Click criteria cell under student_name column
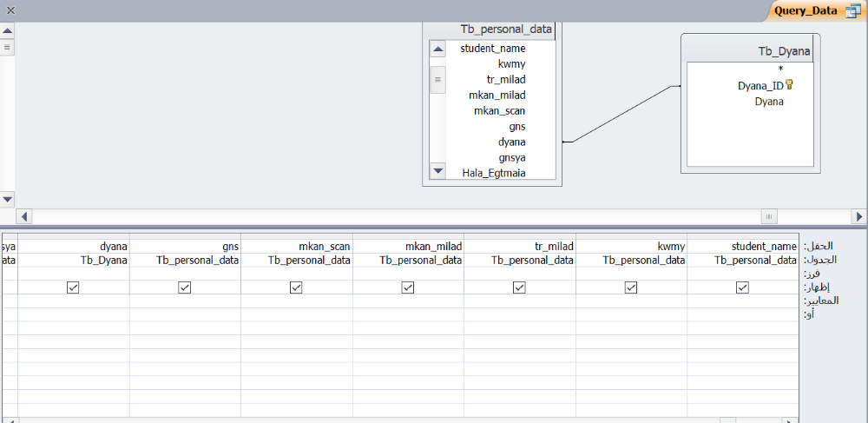Viewport: 868px width, 423px height. tap(742, 301)
